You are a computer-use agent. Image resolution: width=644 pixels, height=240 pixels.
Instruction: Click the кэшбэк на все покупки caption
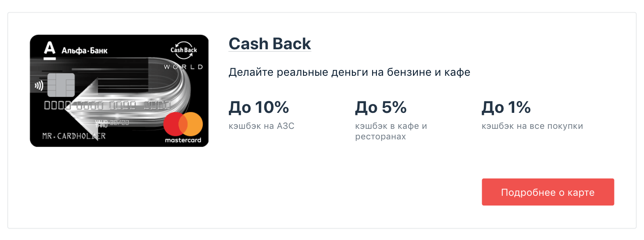point(532,126)
